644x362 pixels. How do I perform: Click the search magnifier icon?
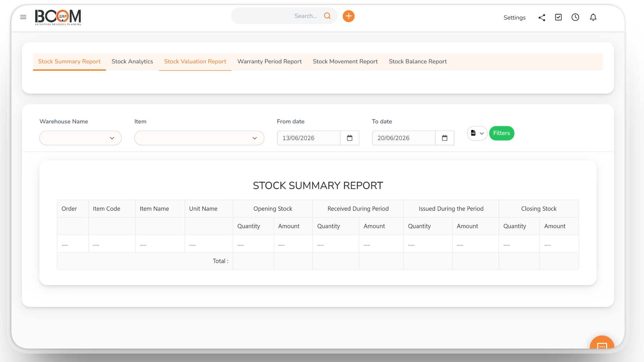(327, 16)
